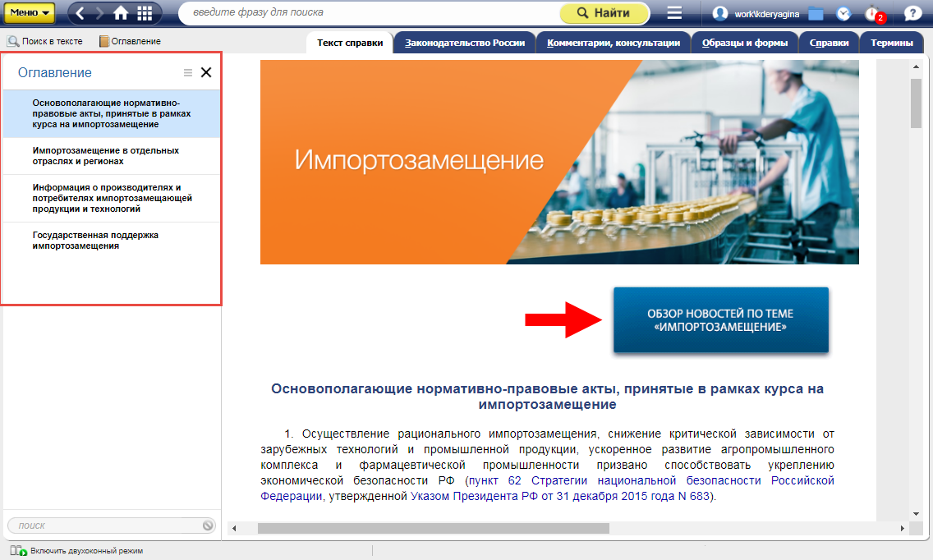
Task: Open the grid sections icon
Action: point(145,13)
